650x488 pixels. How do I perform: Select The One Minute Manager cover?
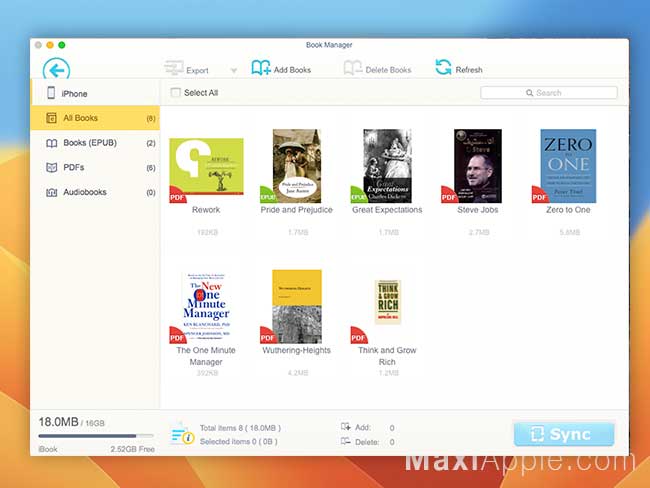(206, 307)
